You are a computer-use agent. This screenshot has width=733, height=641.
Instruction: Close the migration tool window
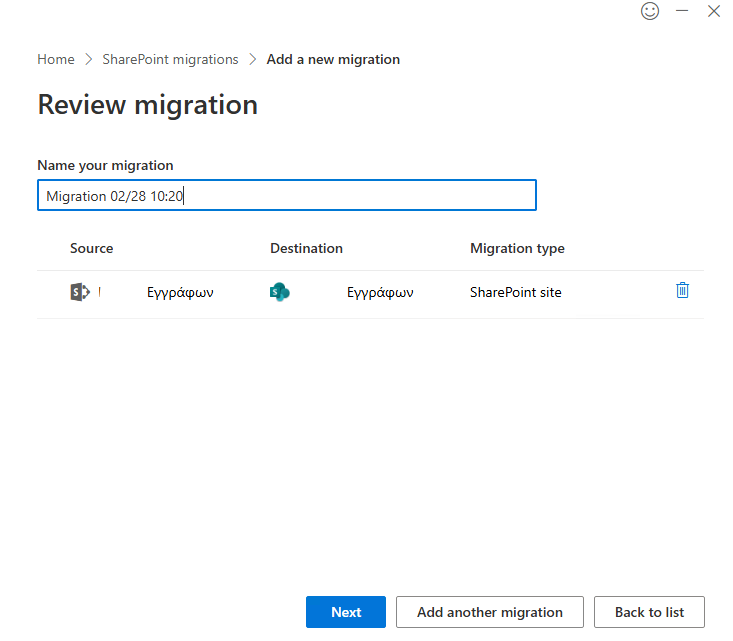(x=713, y=11)
